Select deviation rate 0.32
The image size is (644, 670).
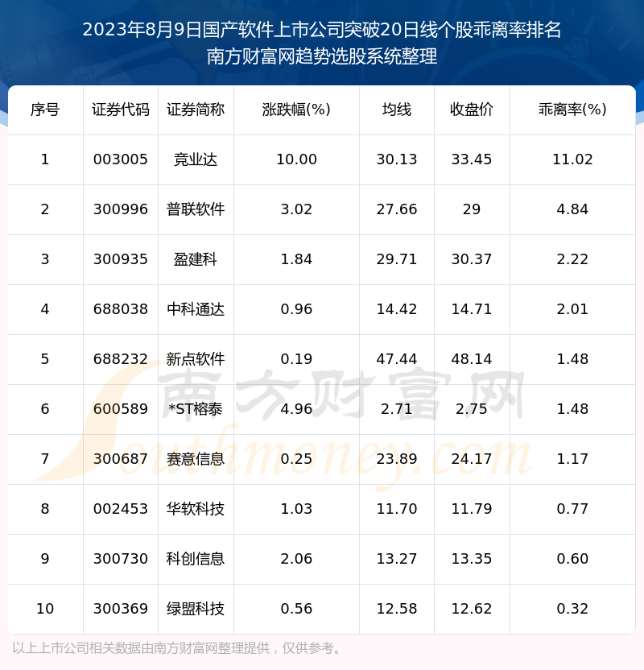[572, 610]
